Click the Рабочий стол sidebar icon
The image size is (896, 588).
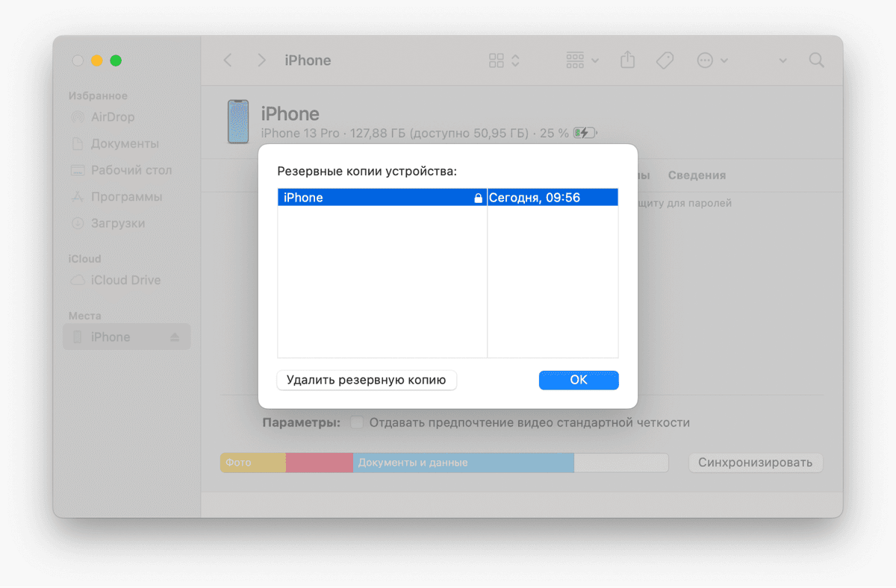pyautogui.click(x=77, y=170)
